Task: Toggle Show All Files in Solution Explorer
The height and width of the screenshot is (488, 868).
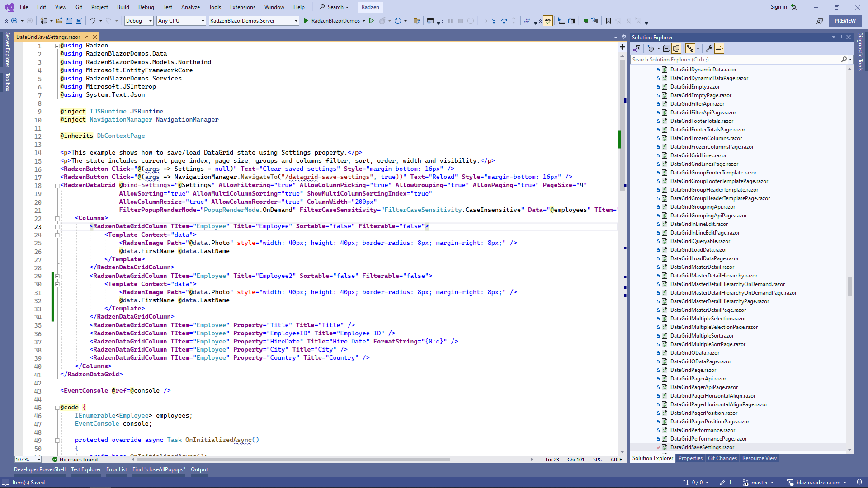Action: coord(676,48)
